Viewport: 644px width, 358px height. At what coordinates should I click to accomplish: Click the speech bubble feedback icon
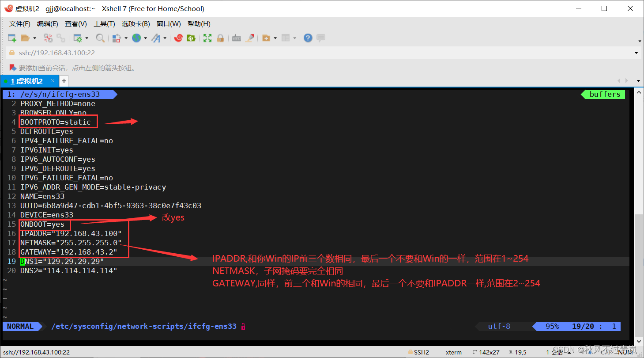point(321,38)
